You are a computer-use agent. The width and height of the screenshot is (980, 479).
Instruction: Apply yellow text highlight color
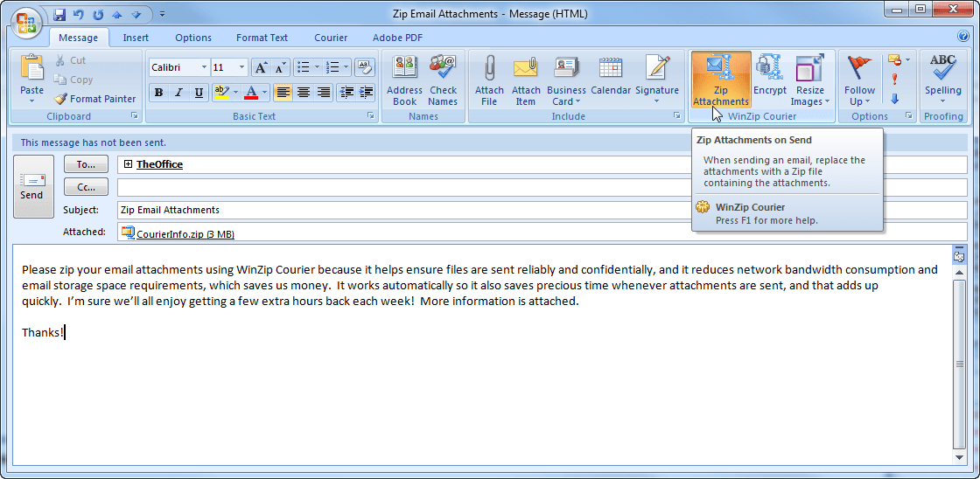[x=221, y=93]
